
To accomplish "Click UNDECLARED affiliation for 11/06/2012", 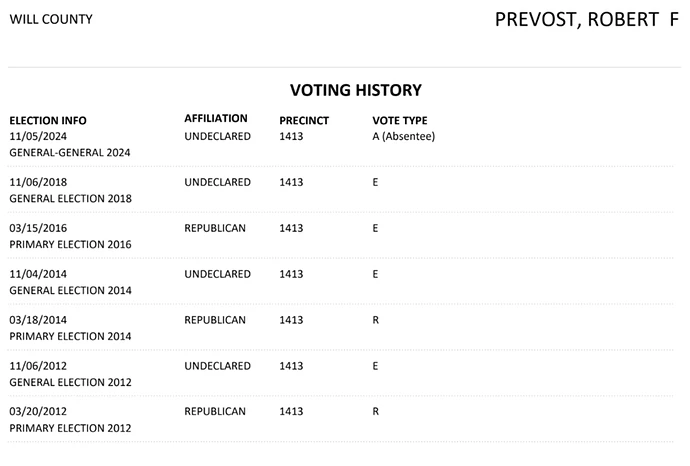I will tap(217, 366).
